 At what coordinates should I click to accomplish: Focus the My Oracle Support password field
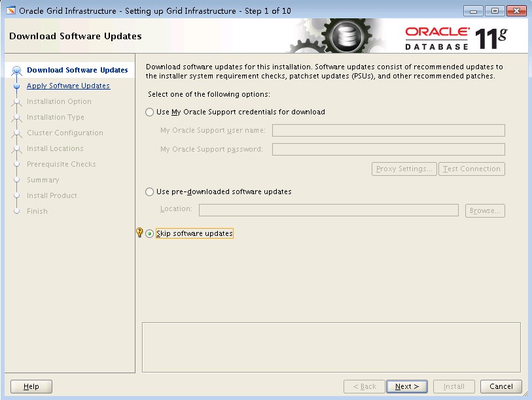tap(389, 150)
